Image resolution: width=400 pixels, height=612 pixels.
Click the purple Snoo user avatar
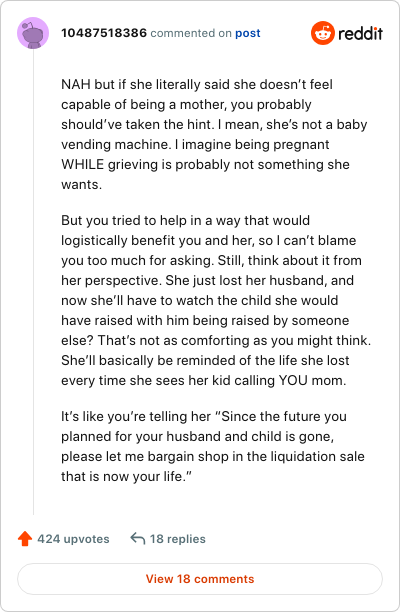(x=33, y=33)
